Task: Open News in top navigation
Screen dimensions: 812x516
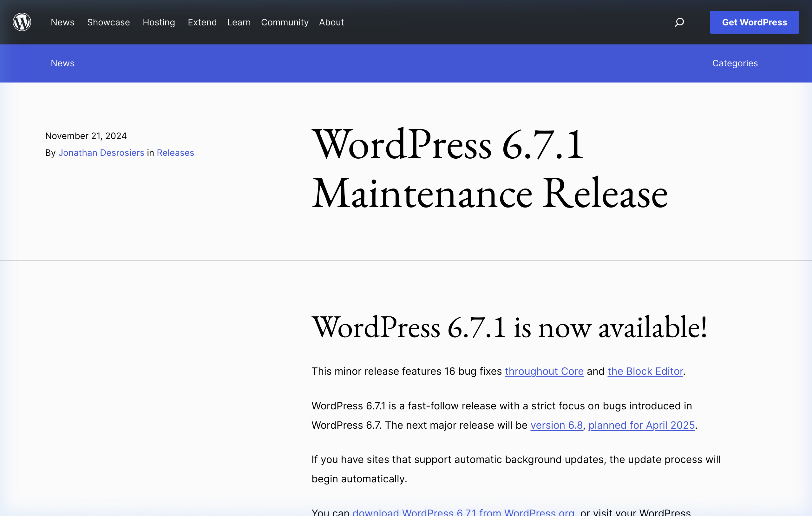Action: (62, 22)
